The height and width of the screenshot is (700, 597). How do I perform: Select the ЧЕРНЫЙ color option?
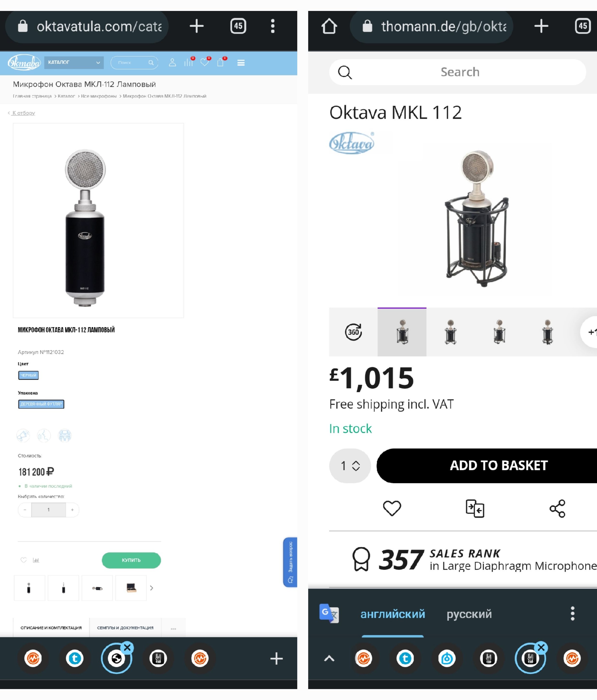(x=28, y=375)
